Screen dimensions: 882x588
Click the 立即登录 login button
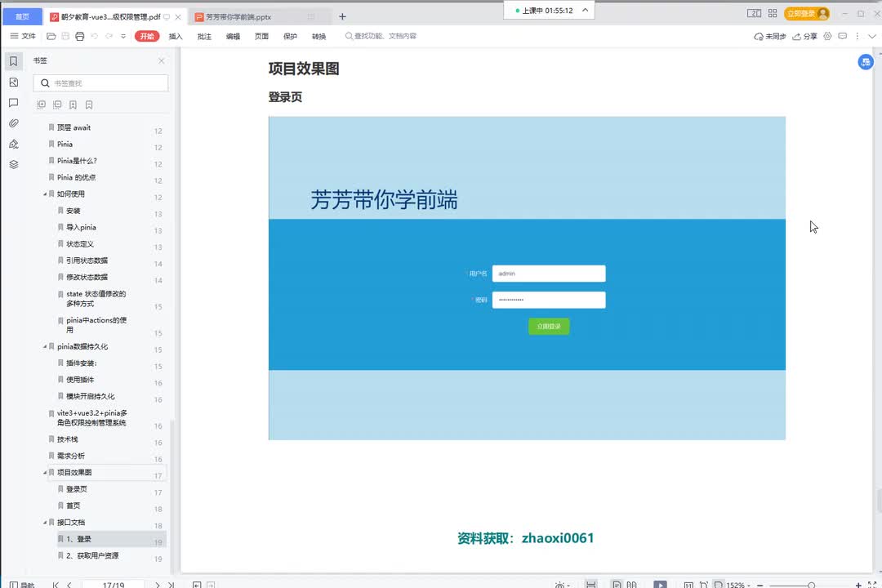coord(807,14)
